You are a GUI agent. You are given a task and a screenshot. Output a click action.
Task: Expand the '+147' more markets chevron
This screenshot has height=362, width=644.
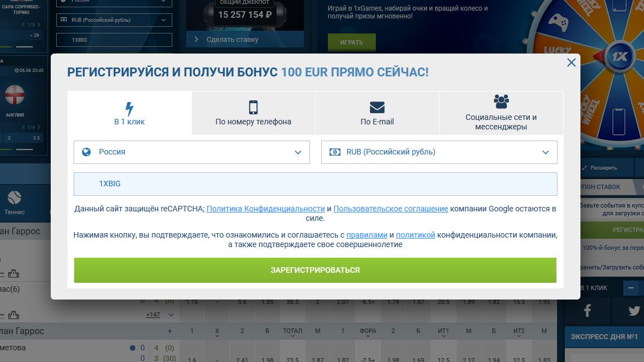(x=171, y=315)
